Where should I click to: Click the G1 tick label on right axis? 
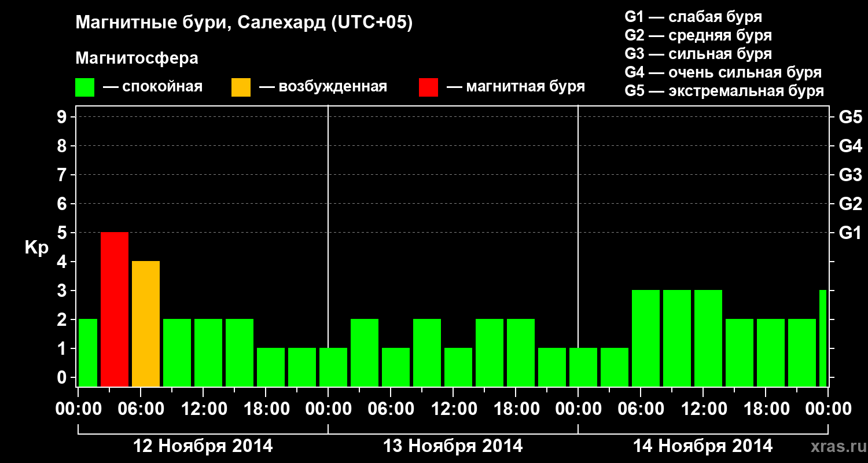tap(850, 233)
